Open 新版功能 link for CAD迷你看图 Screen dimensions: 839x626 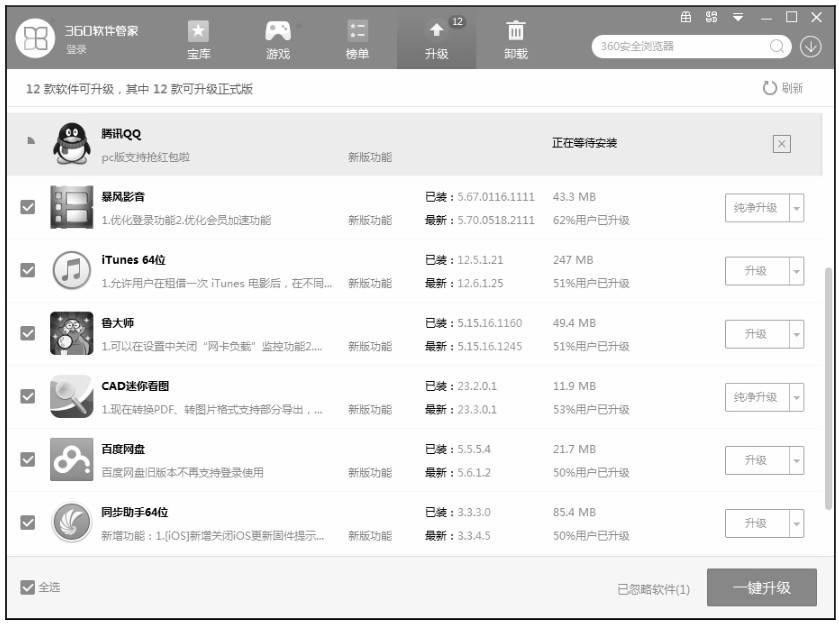pyautogui.click(x=370, y=410)
